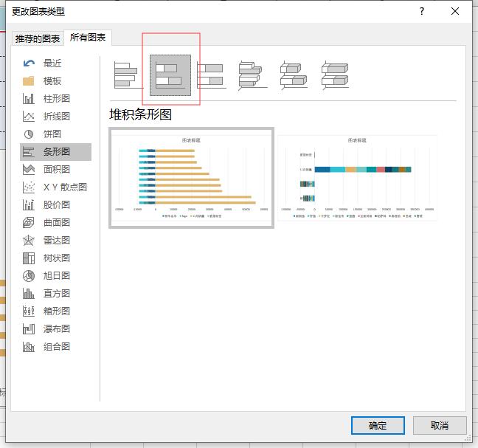Select the 面积图 area chart category
Image resolution: width=478 pixels, height=448 pixels.
pyautogui.click(x=55, y=169)
